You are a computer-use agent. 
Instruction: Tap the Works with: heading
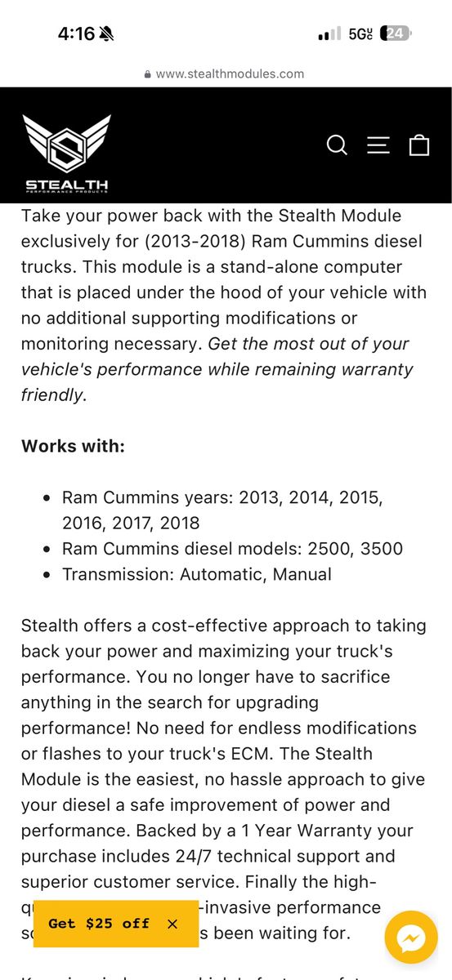(74, 446)
